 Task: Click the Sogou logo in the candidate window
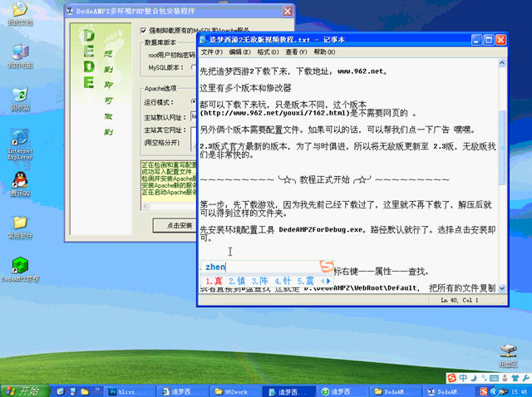[327, 266]
